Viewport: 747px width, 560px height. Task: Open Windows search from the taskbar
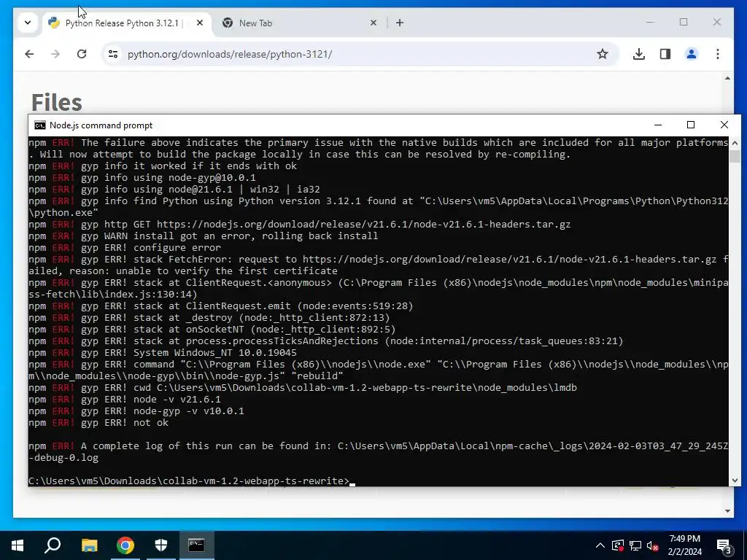[53, 545]
